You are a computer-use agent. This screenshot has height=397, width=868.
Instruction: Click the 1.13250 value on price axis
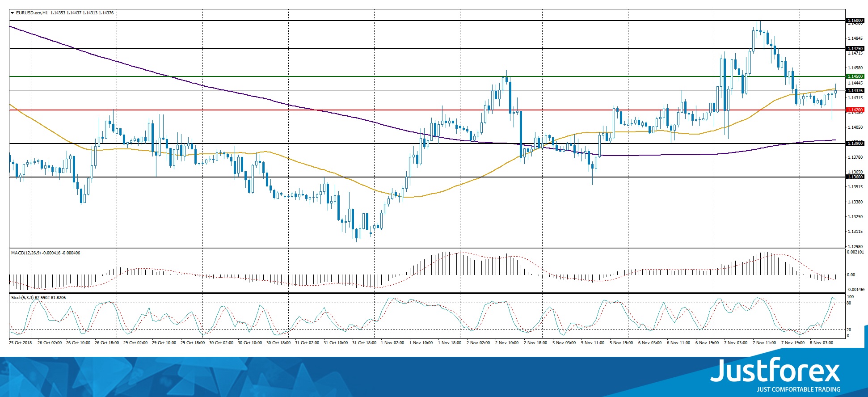(855, 217)
